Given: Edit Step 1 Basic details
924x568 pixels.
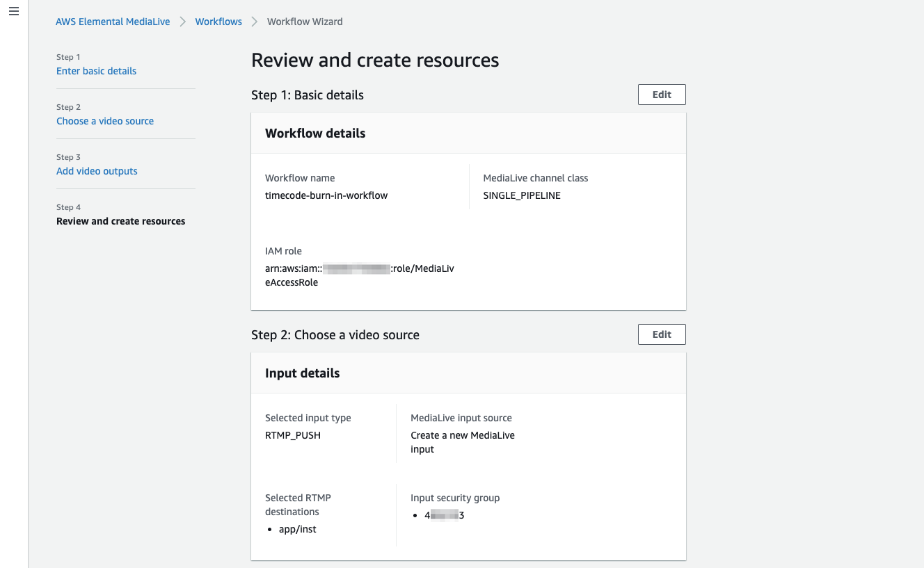Looking at the screenshot, I should pos(662,95).
